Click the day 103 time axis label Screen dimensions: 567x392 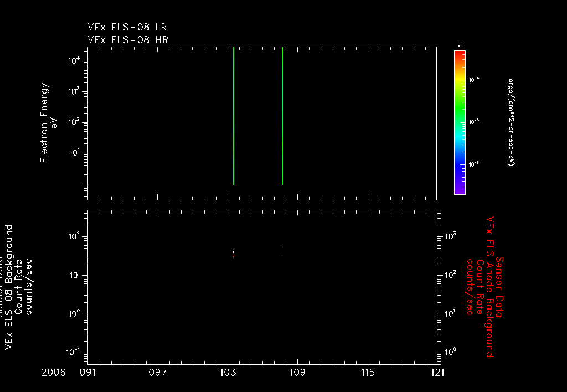[x=228, y=373]
